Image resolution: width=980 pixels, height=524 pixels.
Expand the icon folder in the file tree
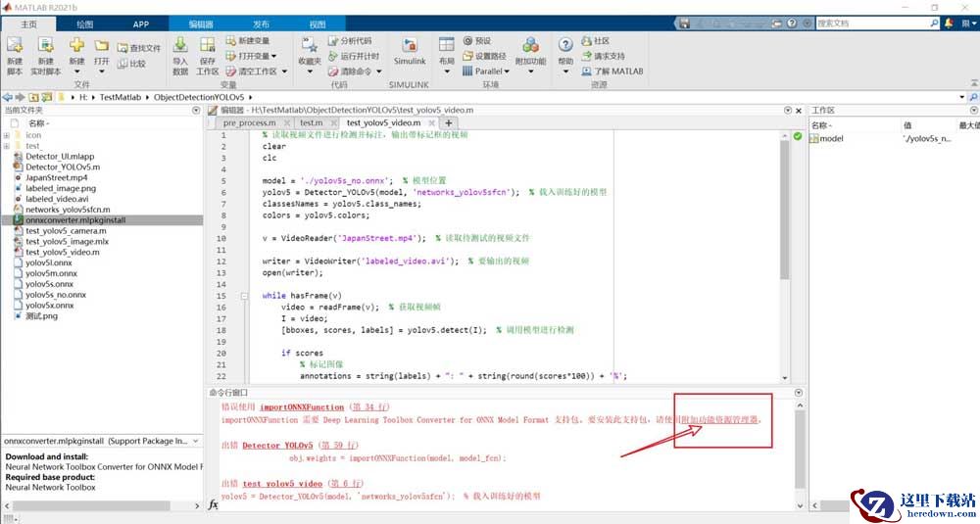pos(6,135)
